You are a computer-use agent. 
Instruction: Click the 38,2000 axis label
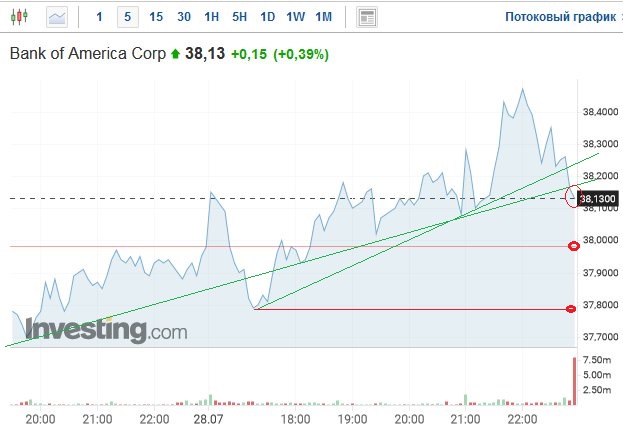(600, 176)
